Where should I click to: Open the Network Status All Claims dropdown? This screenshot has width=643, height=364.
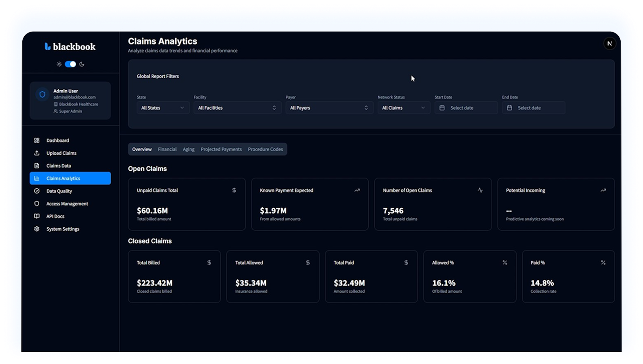pyautogui.click(x=404, y=107)
